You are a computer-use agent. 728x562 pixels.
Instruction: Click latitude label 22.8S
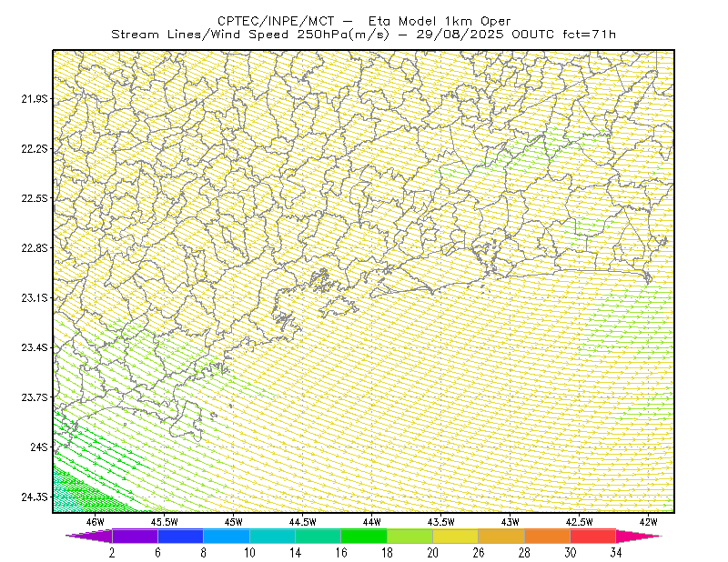click(x=34, y=248)
